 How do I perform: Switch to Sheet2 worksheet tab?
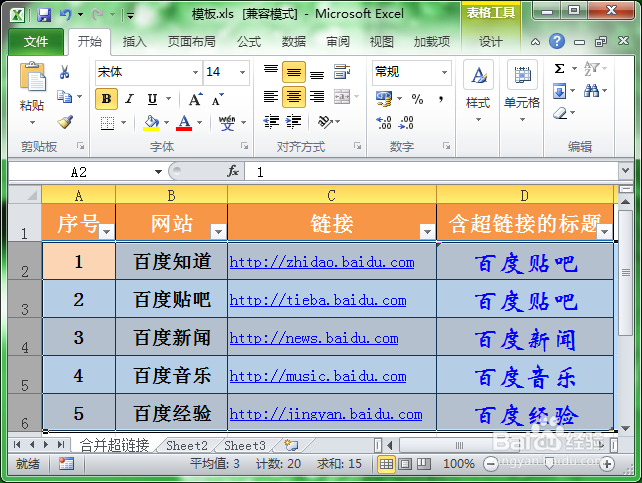tap(187, 445)
